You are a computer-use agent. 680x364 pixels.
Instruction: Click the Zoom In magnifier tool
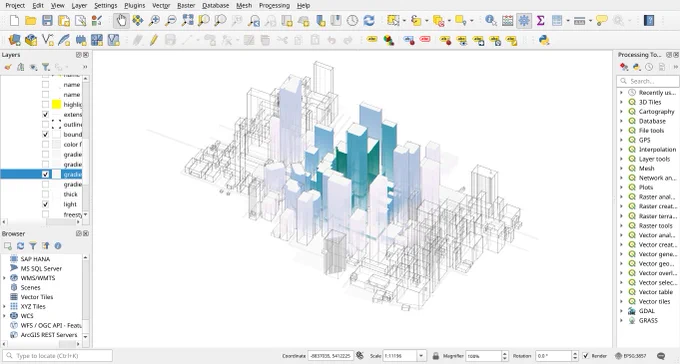[154, 20]
